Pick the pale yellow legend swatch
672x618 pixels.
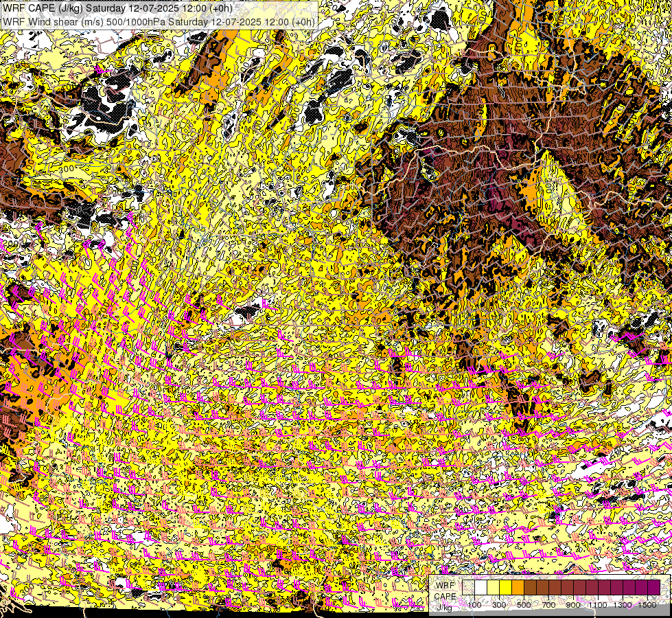click(494, 587)
